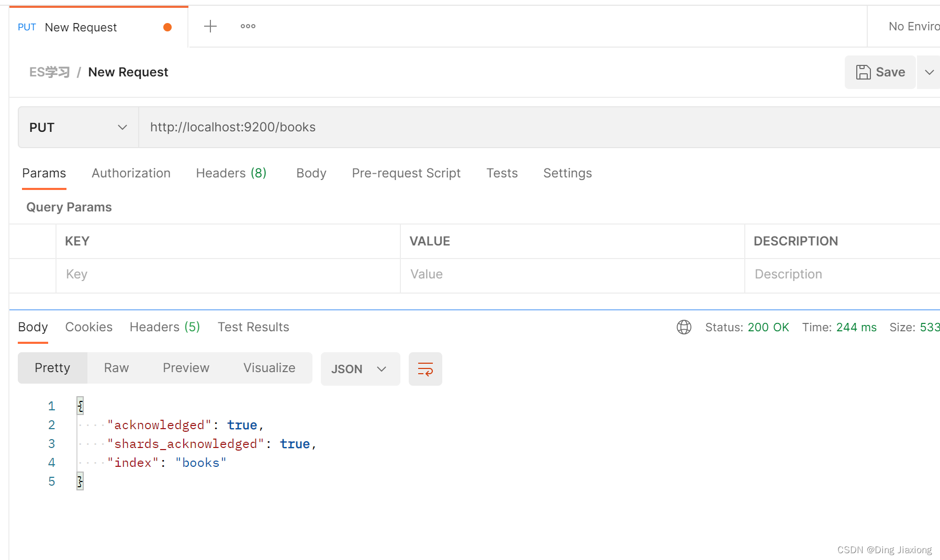This screenshot has height=560, width=940.
Task: Open the ES学习 collection breadcrumb
Action: (49, 72)
